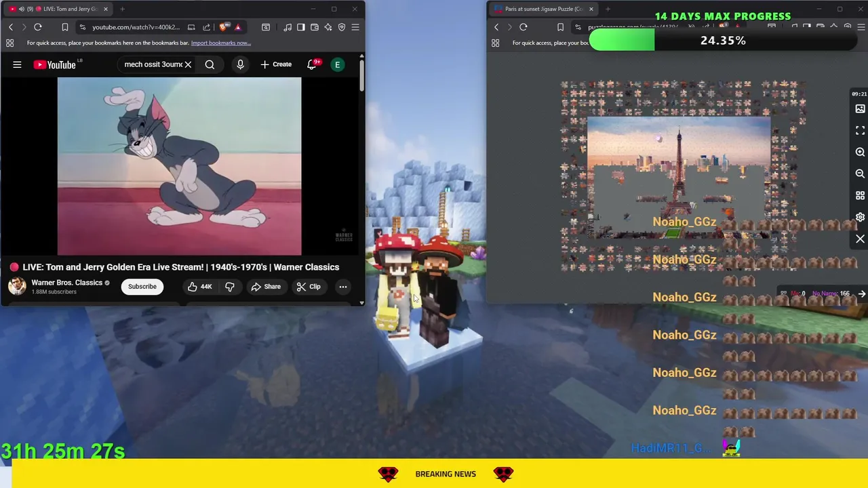Open Leo AI sparkle icon in YouTube window
Screen dimensions: 868x488
coord(328,27)
